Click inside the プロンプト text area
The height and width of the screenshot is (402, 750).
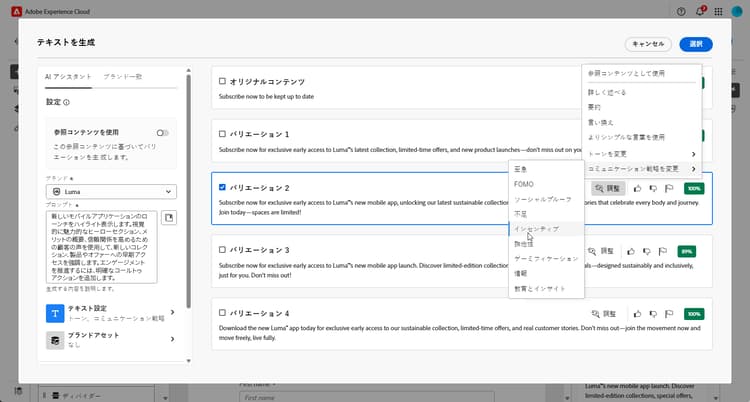101,247
